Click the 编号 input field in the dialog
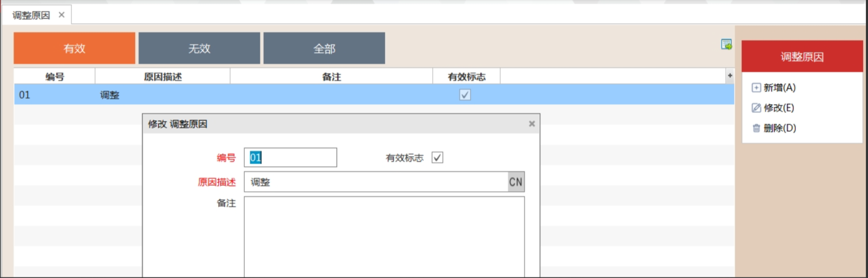 [291, 158]
